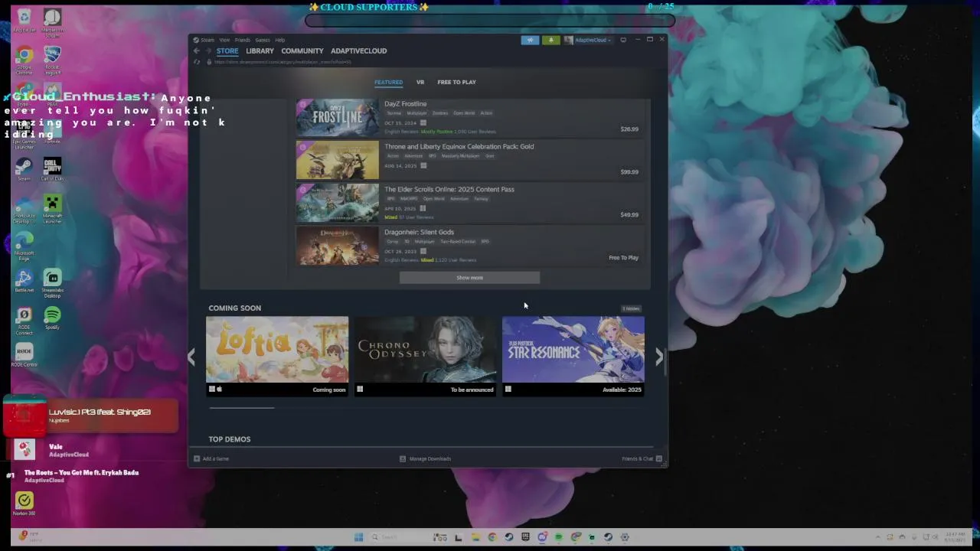Open Call of Duty desktop shortcut
The height and width of the screenshot is (551, 980).
52,170
